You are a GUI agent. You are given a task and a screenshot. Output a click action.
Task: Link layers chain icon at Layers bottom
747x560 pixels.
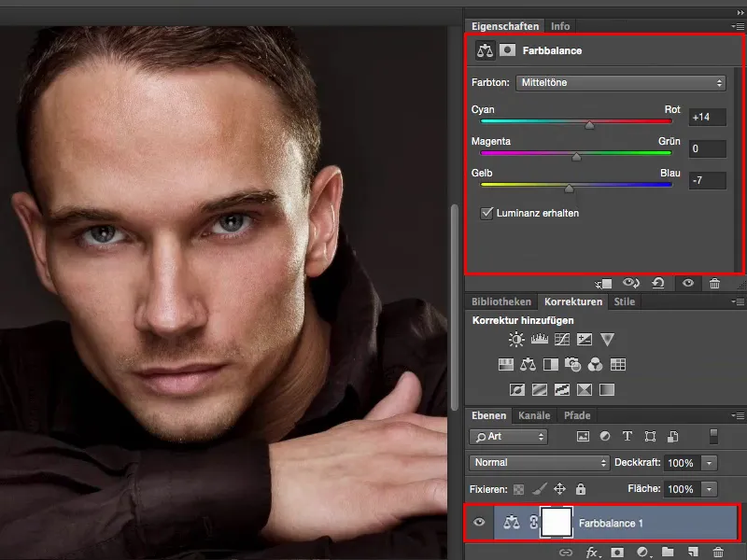pos(566,553)
